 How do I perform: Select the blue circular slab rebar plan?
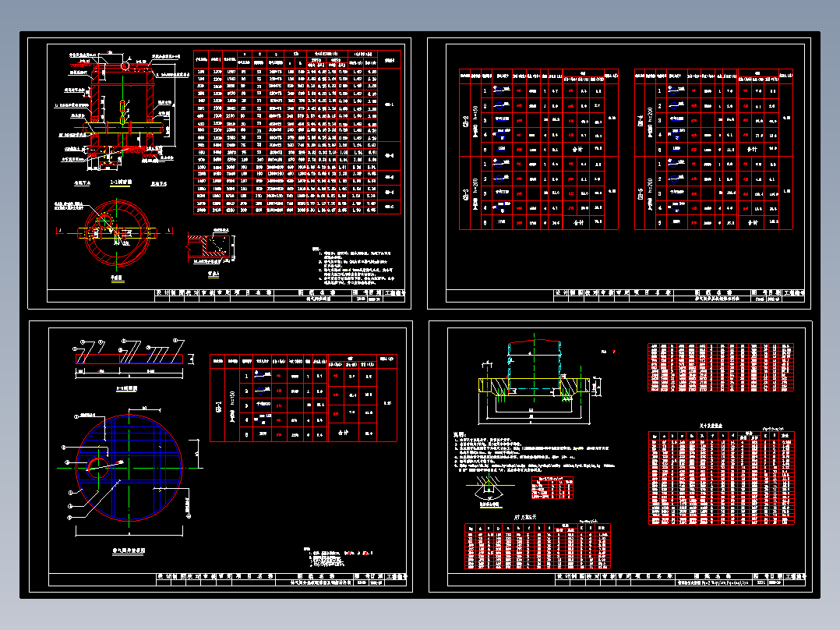(x=129, y=468)
